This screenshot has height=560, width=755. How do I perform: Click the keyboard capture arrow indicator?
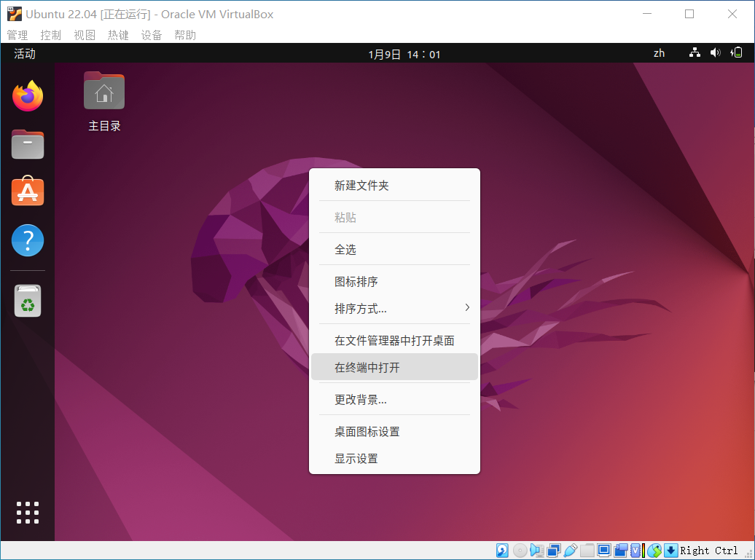tap(670, 551)
